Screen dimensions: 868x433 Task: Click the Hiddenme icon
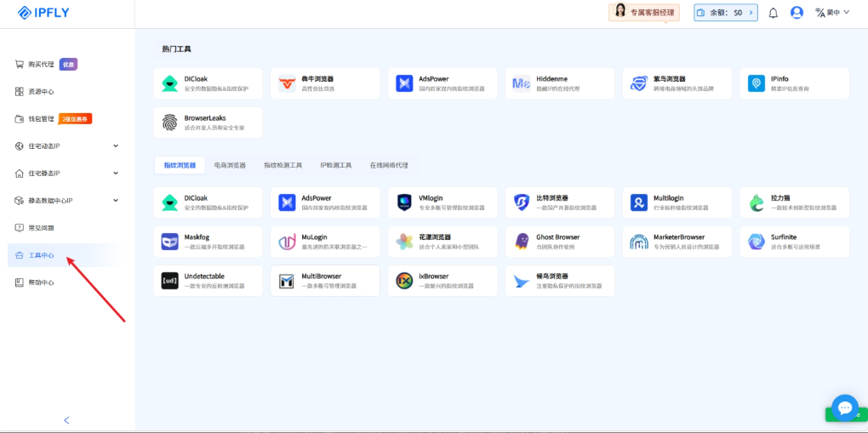[522, 83]
